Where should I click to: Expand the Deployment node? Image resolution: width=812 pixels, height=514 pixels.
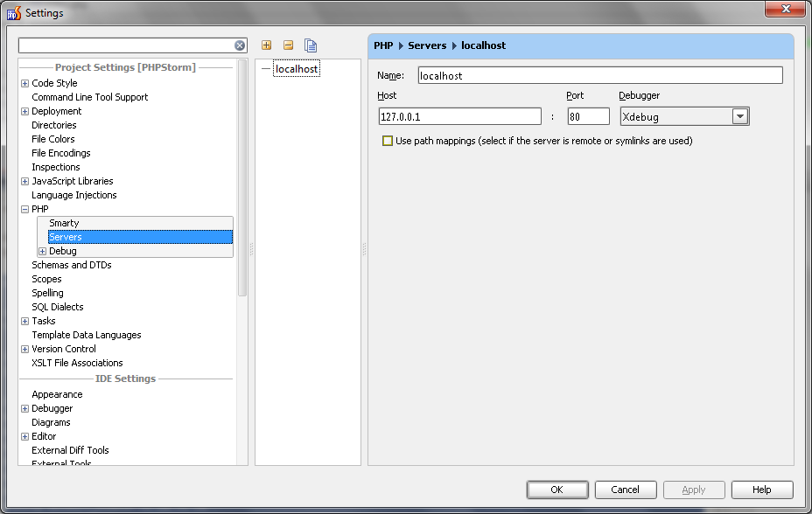(24, 111)
